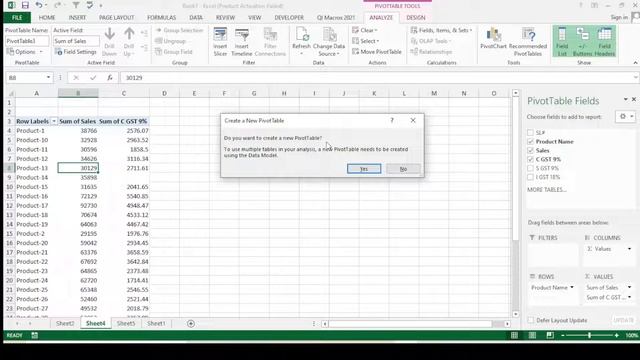Open PivotTable Fields tools gear
Screen dimensions: 640x360
click(625, 117)
